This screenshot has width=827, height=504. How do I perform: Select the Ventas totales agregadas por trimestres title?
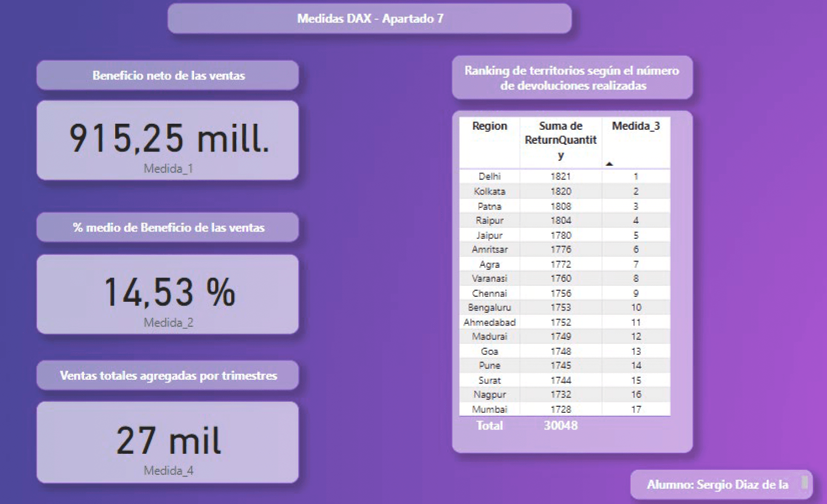168,375
